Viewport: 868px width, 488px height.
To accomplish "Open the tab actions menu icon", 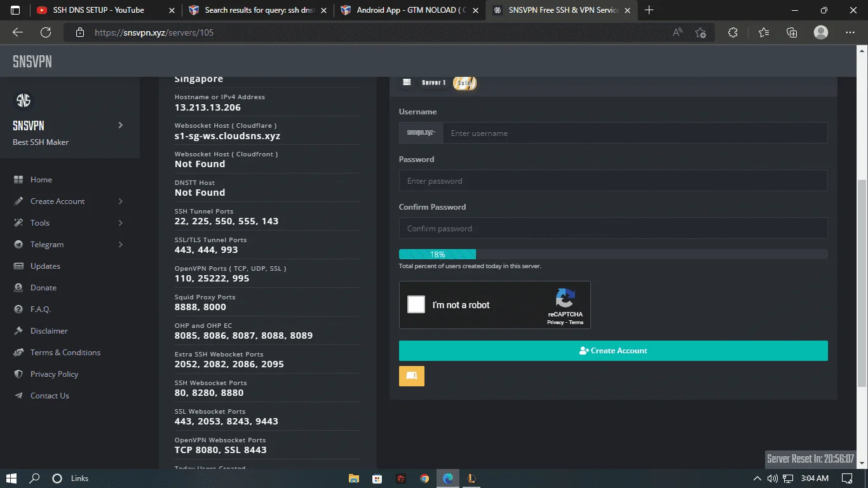I will (15, 10).
